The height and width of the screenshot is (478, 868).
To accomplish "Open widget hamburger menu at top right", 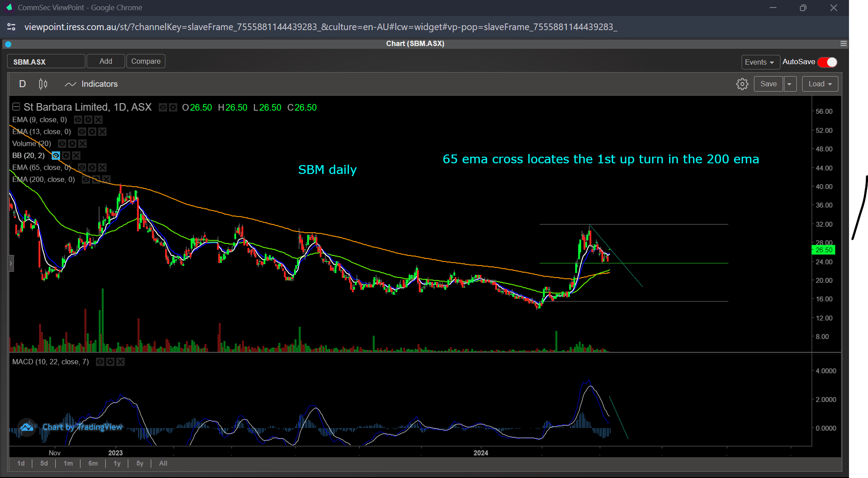I will pyautogui.click(x=844, y=43).
